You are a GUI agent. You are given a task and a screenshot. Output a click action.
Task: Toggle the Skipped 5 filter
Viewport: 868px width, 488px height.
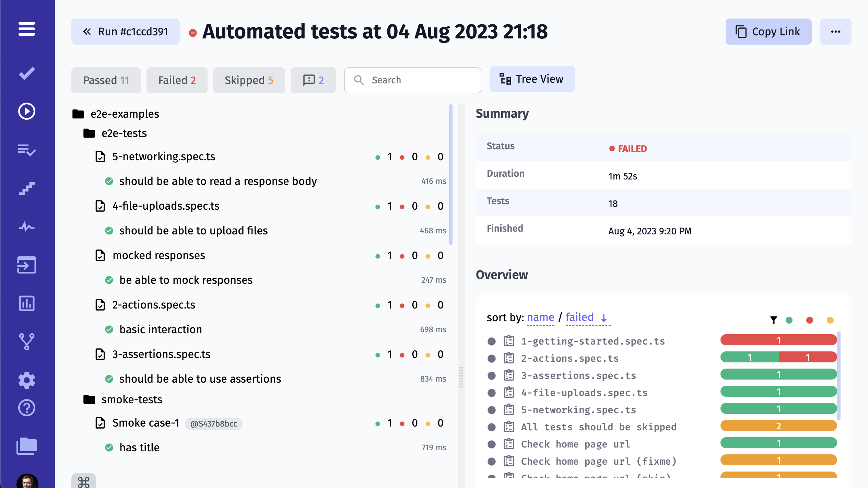pos(248,80)
